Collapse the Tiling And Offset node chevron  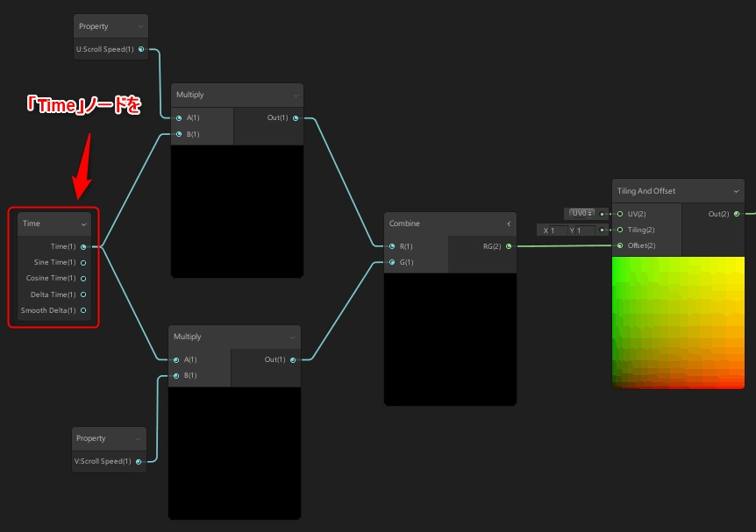coord(736,191)
